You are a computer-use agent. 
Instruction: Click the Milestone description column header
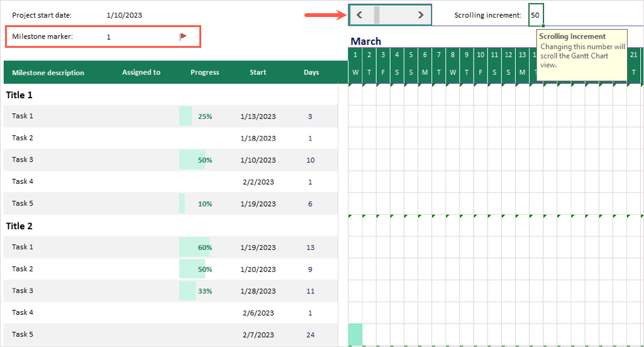pyautogui.click(x=48, y=72)
